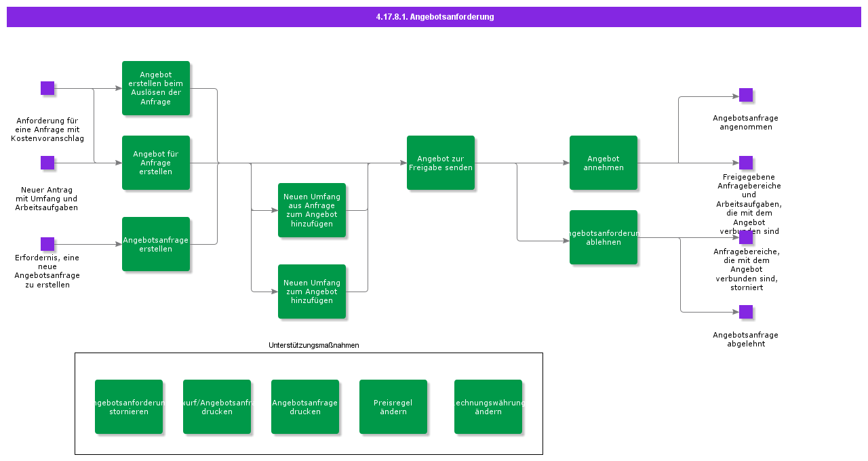Image resolution: width=868 pixels, height=461 pixels.
Task: Click the Angebotsanforderung stornieren support box
Action: point(129,407)
